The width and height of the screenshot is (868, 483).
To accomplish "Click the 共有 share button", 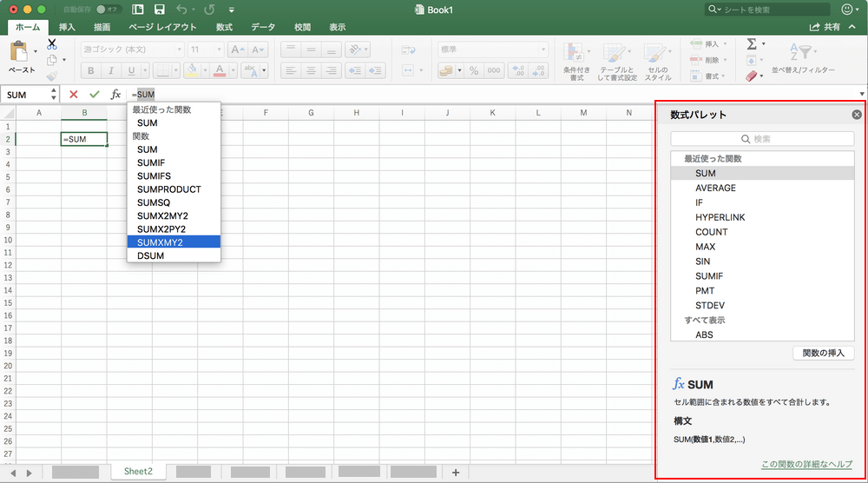I will pos(825,27).
